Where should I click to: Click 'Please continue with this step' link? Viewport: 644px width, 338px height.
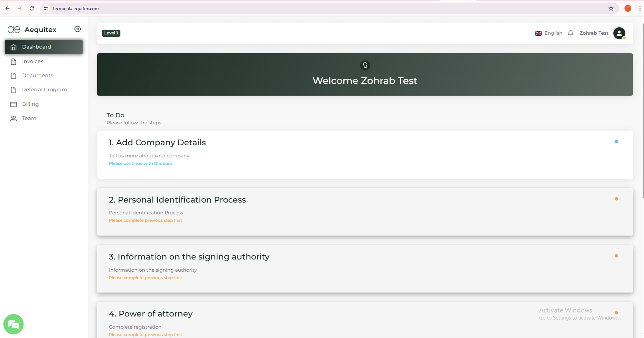(x=140, y=163)
